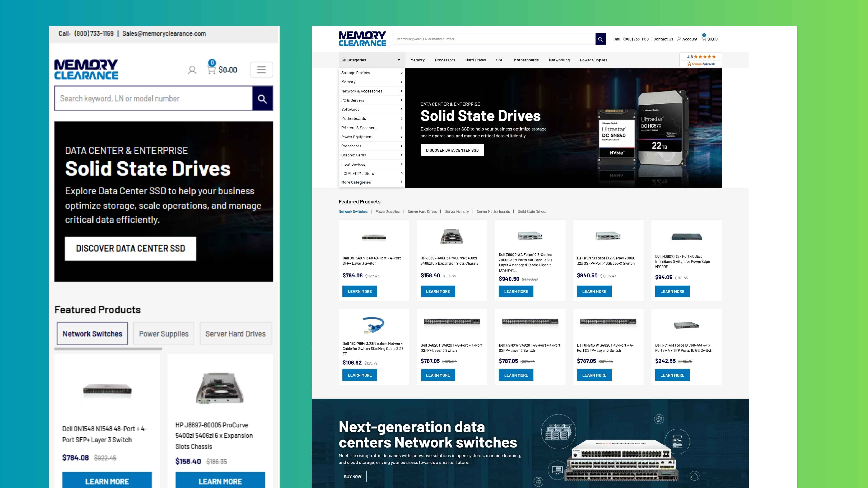Click the mobile account user icon
The height and width of the screenshot is (488, 868).
pyautogui.click(x=192, y=70)
